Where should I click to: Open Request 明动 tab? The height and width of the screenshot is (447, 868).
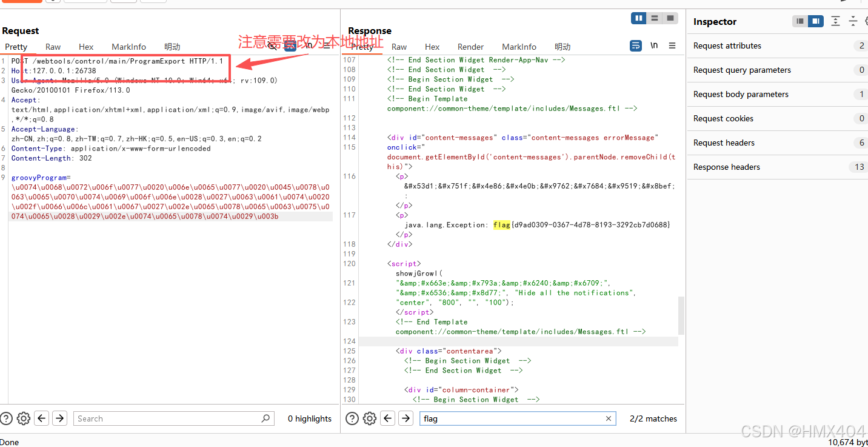pyautogui.click(x=172, y=47)
